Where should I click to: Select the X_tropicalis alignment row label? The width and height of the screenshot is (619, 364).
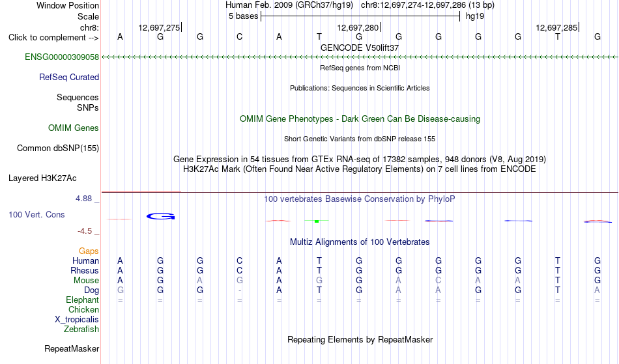point(77,320)
